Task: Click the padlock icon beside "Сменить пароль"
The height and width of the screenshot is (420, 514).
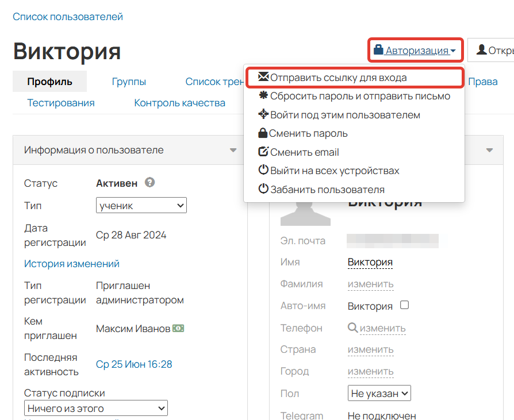Action: (x=263, y=133)
